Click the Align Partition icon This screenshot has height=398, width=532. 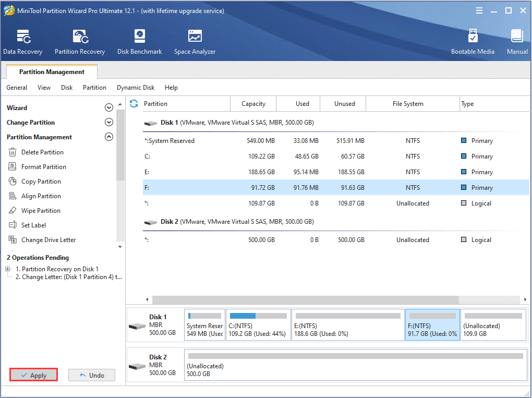tap(13, 196)
